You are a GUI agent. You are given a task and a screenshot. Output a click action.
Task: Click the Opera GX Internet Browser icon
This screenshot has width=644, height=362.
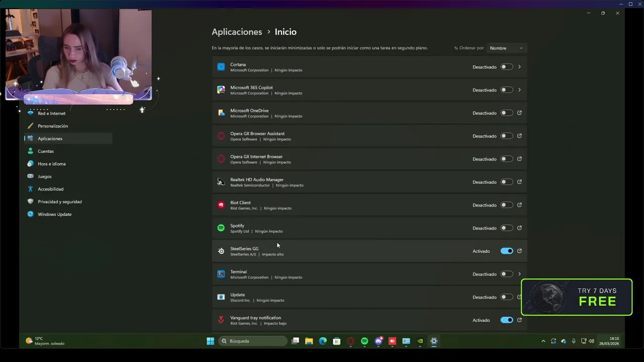click(221, 159)
